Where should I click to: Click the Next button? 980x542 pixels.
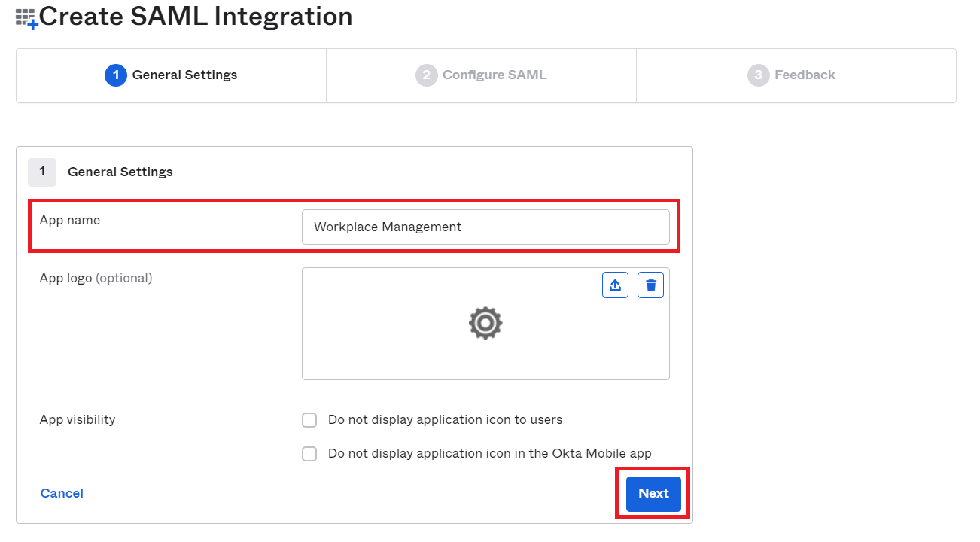pos(653,494)
